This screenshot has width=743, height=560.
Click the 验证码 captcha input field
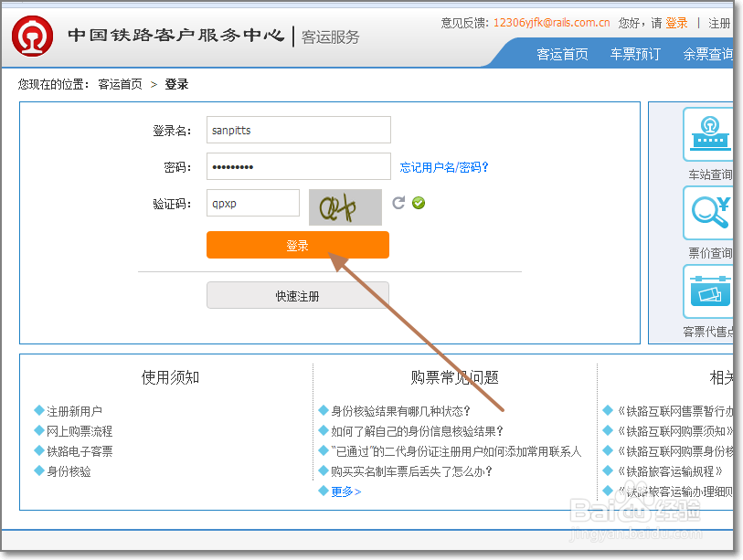pos(252,203)
